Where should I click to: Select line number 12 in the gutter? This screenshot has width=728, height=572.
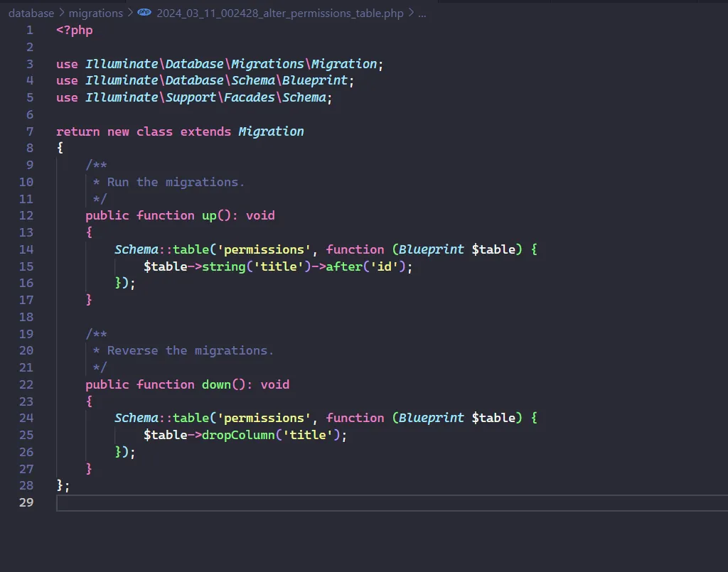tap(26, 215)
